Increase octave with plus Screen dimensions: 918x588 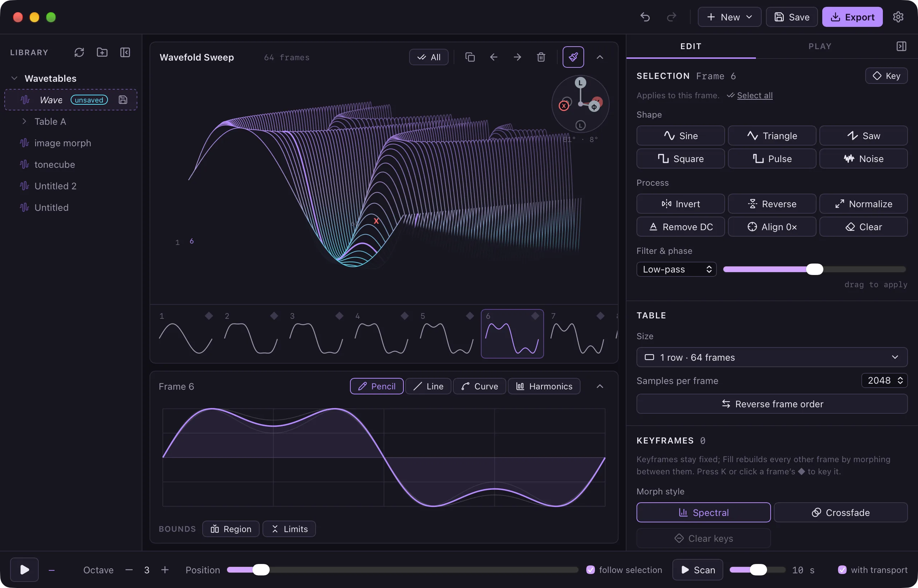tap(165, 570)
